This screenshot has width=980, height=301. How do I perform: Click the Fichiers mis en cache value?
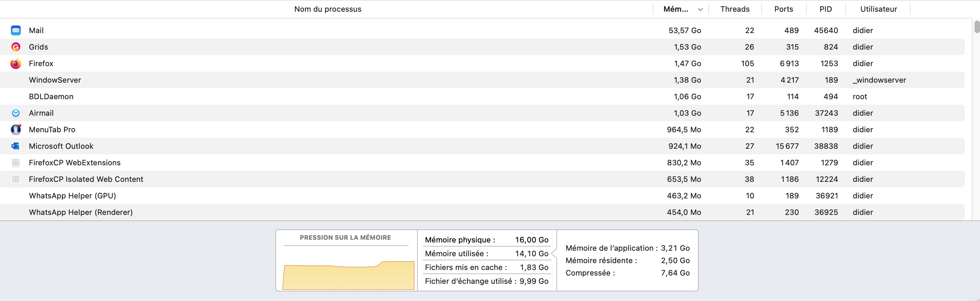click(x=534, y=268)
